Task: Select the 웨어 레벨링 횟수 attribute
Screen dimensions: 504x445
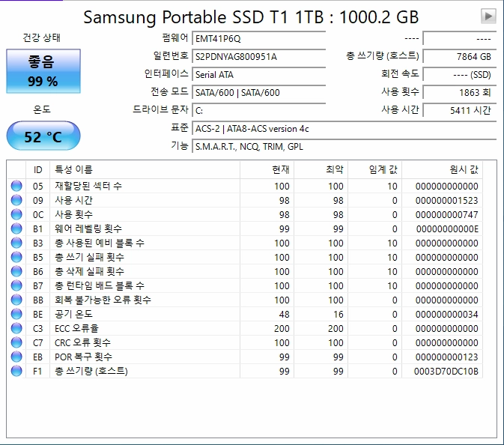Action: (88, 228)
